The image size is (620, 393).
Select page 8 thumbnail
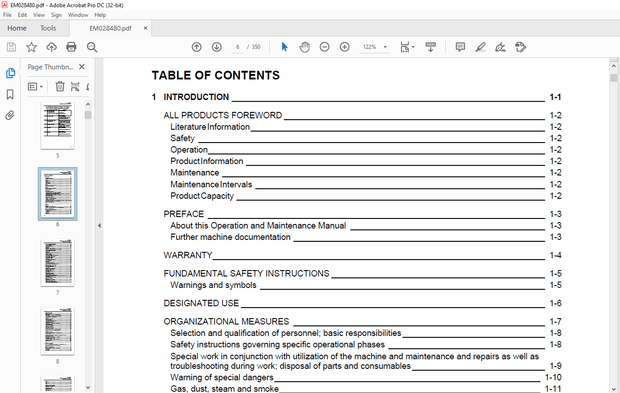tap(58, 331)
